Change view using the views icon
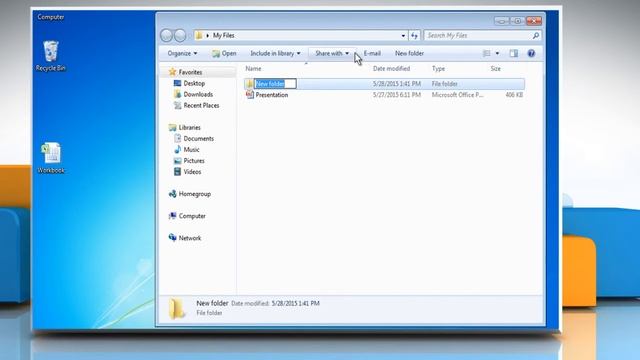This screenshot has height=360, width=640. click(487, 53)
